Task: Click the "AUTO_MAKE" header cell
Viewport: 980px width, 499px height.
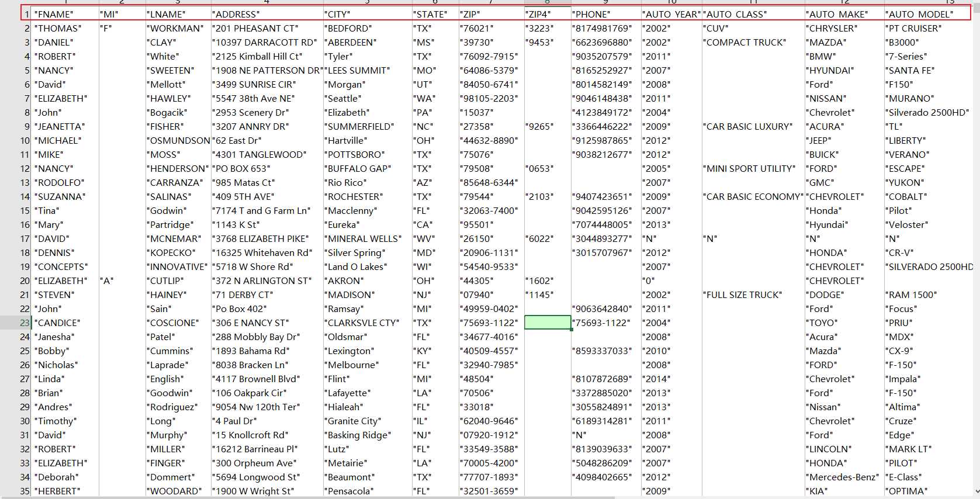Action: (844, 14)
